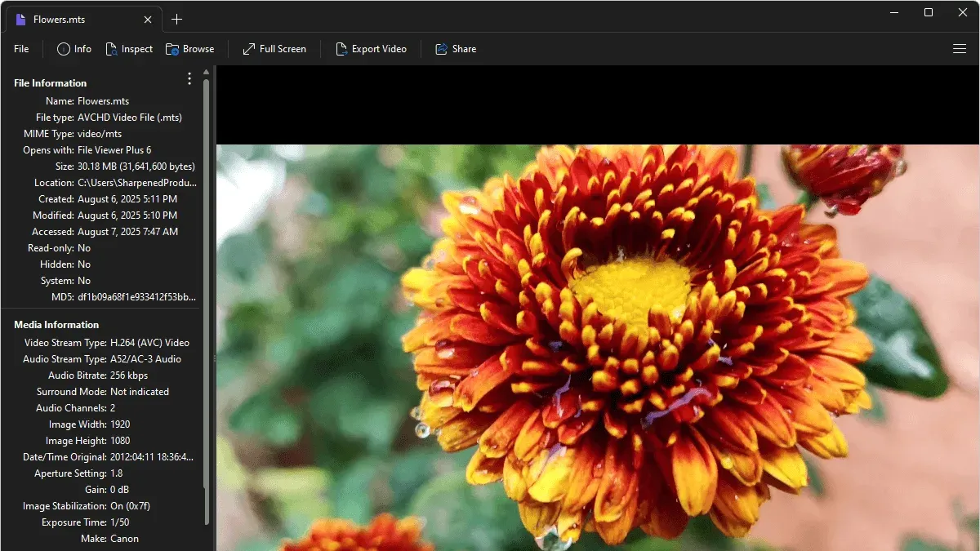This screenshot has height=551, width=980.
Task: Open File Information three-dot options
Action: coord(189,78)
